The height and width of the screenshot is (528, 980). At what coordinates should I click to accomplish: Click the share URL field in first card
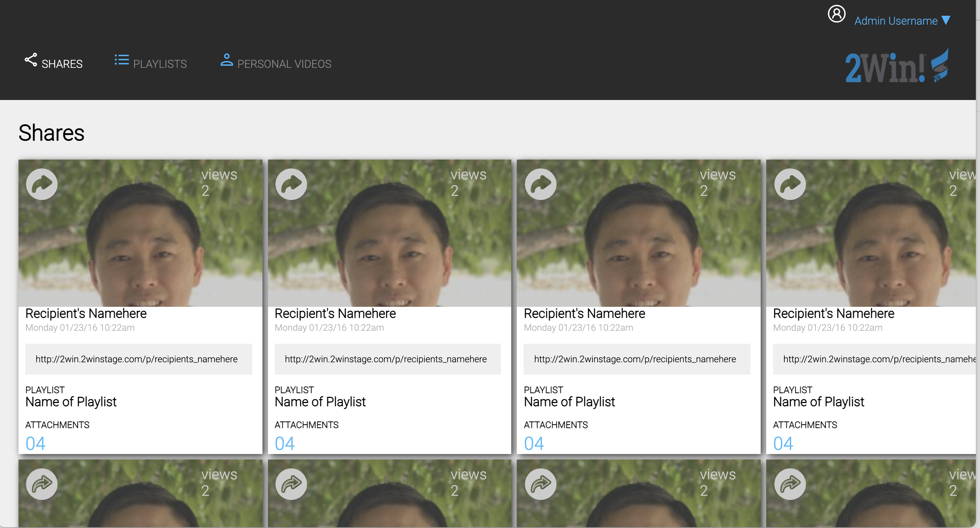[x=138, y=359]
